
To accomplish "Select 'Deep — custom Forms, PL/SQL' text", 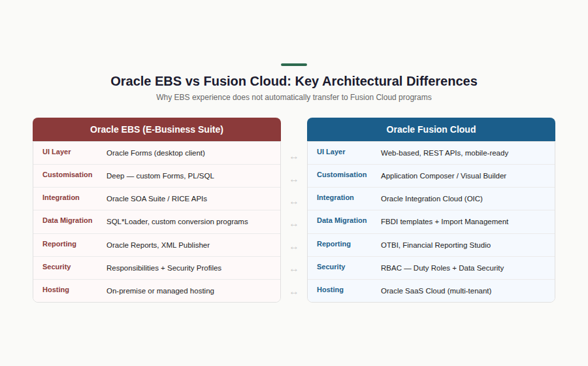I will 160,176.
